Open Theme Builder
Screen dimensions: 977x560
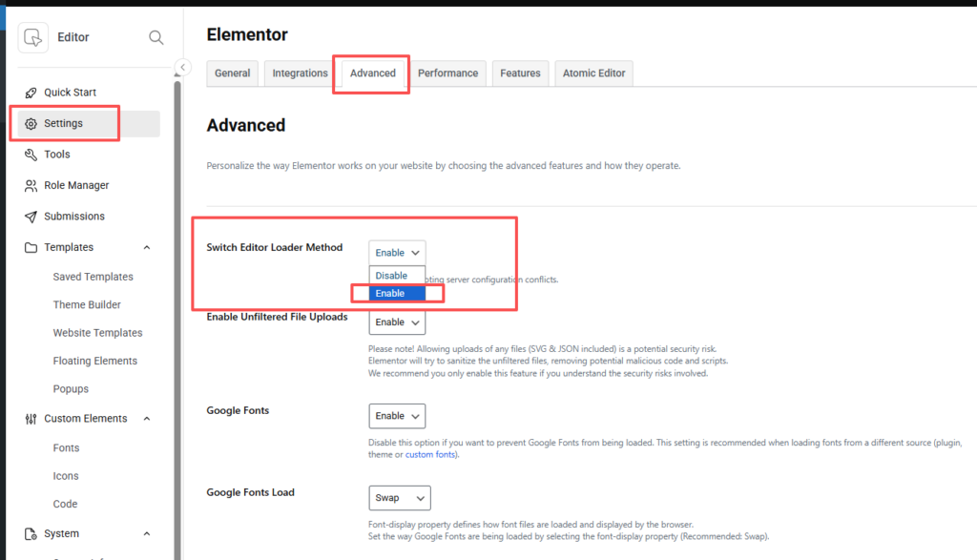pyautogui.click(x=87, y=304)
